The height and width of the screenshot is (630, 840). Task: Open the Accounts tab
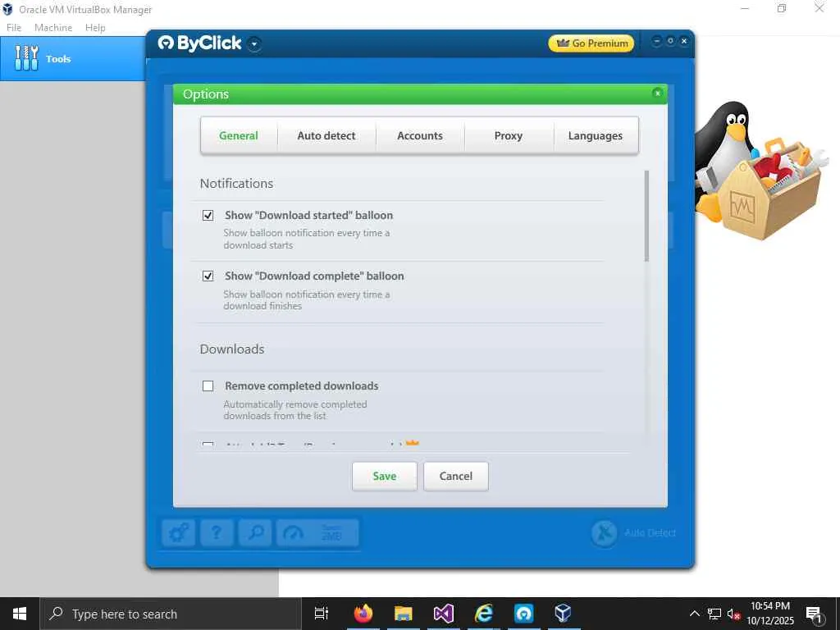tap(420, 135)
